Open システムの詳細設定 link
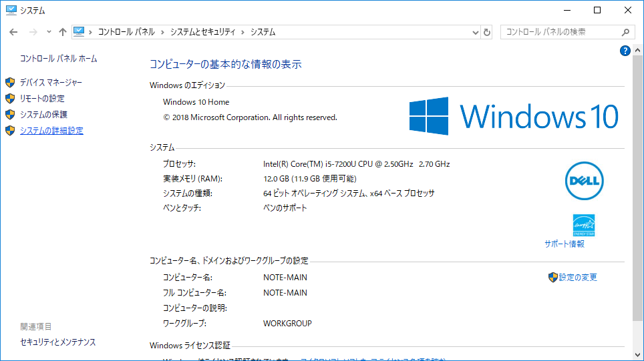Screen dimensions: 644x361 [51, 130]
